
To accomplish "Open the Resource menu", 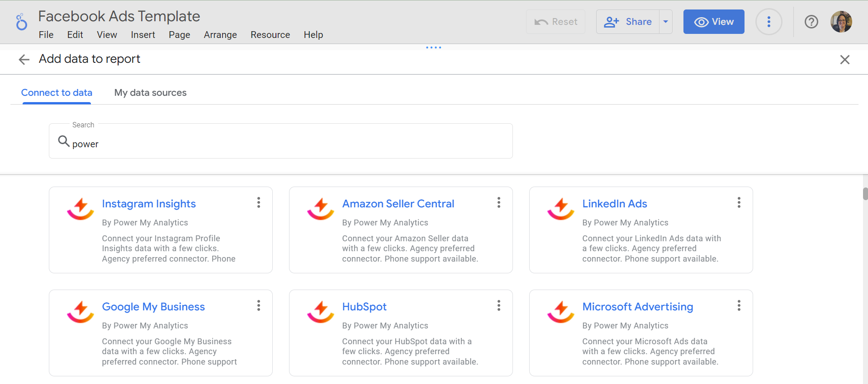I will point(270,35).
